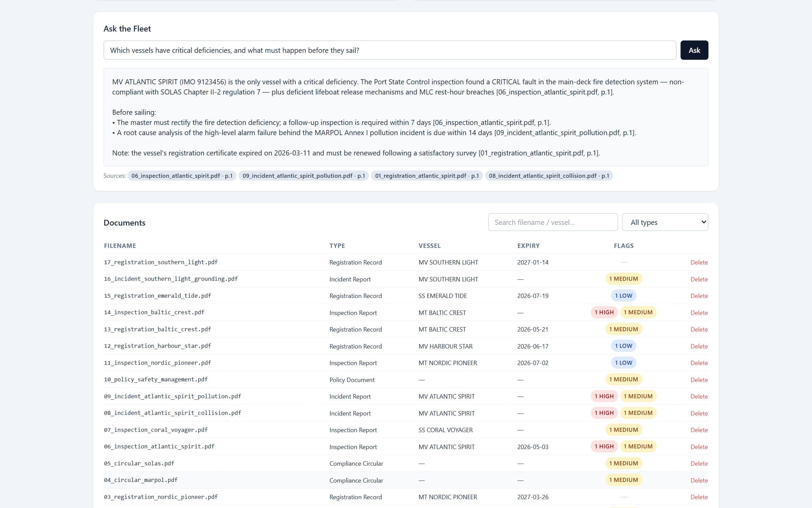
Task: Delete 12_registration_harbour_star.pdf
Action: click(x=699, y=346)
